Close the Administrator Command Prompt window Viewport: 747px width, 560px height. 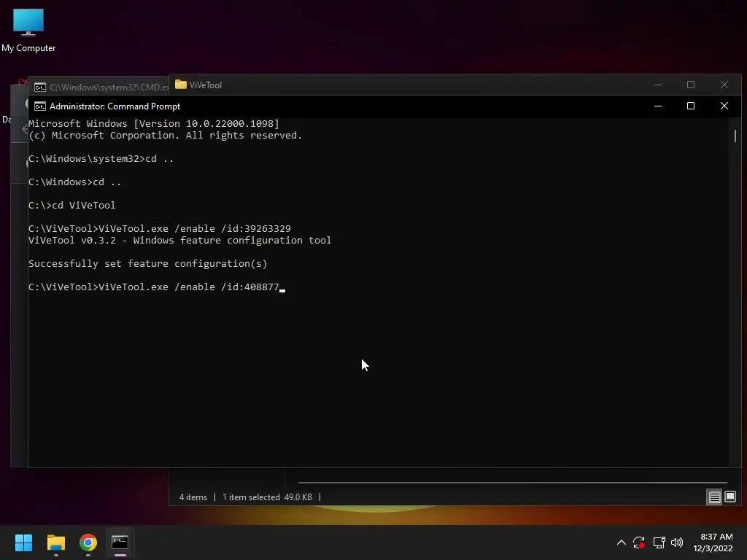[x=724, y=106]
